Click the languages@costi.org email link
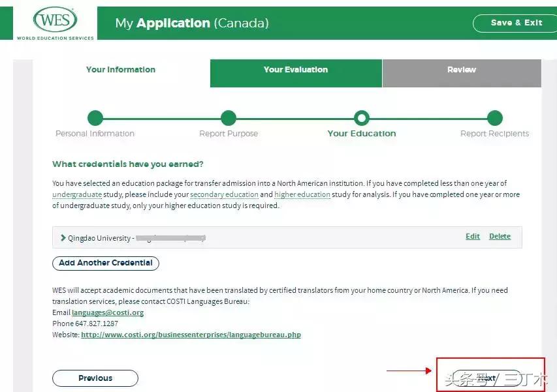The width and height of the screenshot is (557, 392). 108,313
